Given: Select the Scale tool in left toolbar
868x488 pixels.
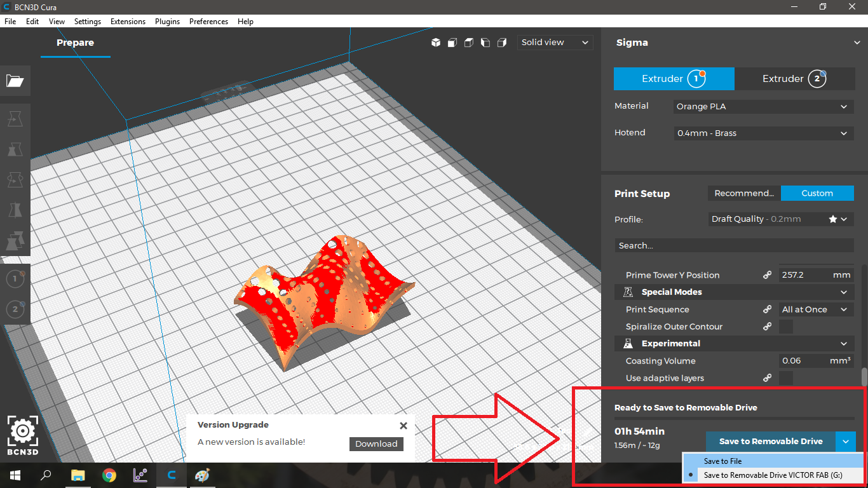Looking at the screenshot, I should click(x=15, y=149).
